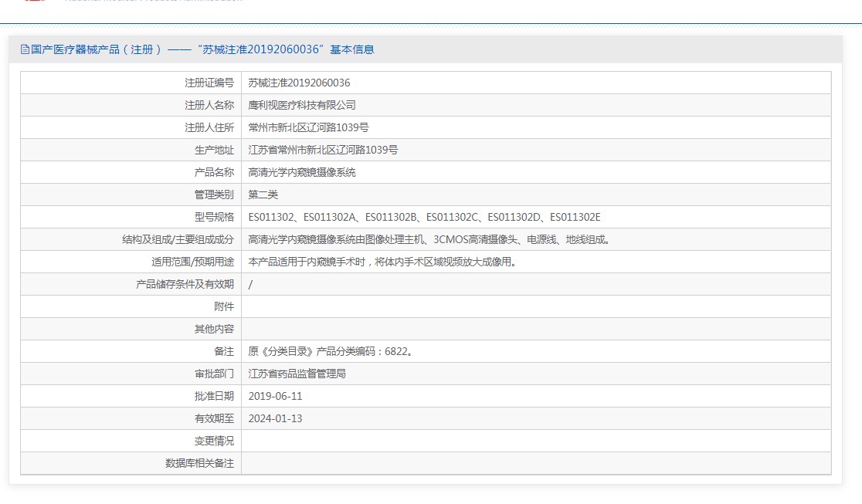
Task: Select the model list starting with ES011302
Action: [424, 217]
